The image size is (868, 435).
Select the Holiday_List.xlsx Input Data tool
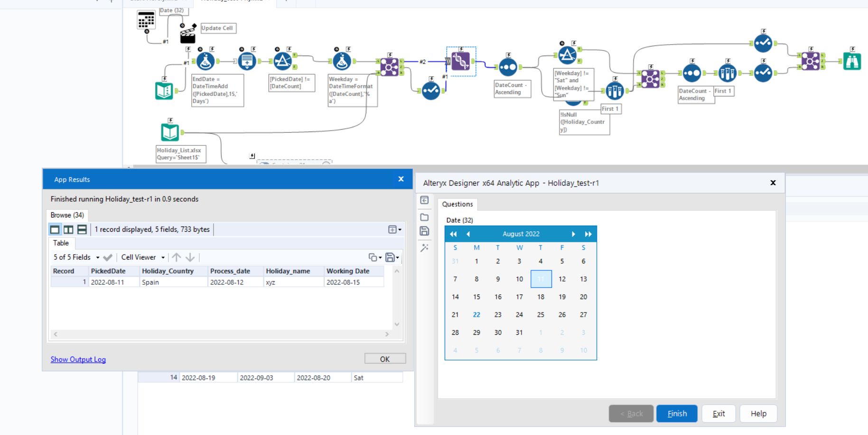(x=169, y=132)
